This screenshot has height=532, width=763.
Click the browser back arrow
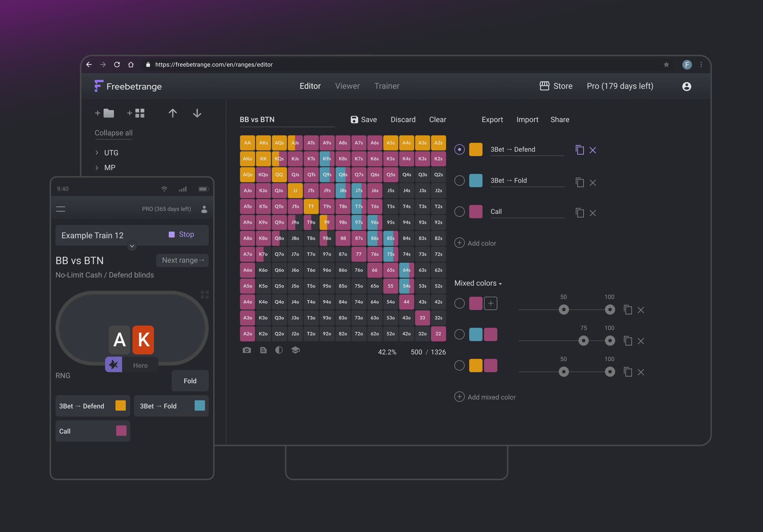pyautogui.click(x=89, y=64)
